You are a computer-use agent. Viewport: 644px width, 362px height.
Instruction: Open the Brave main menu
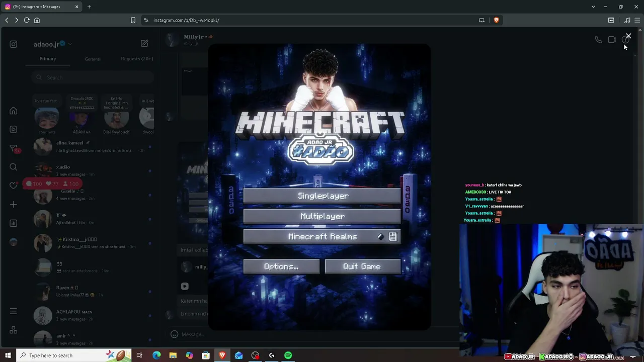[637, 20]
